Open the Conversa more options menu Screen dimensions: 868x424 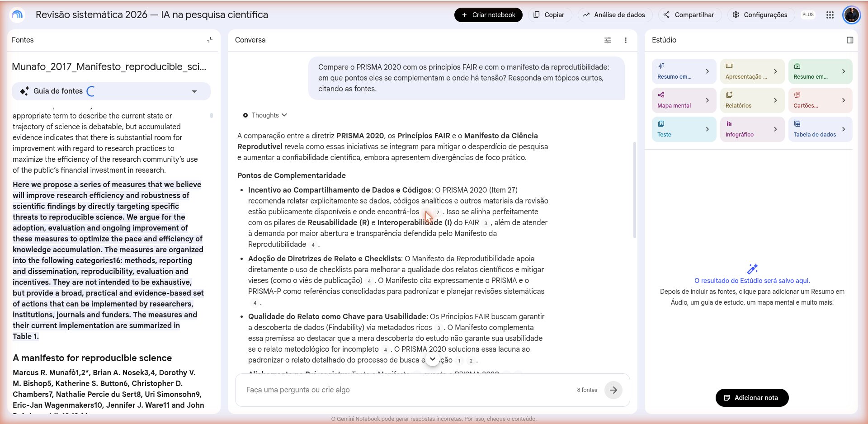[x=626, y=40]
